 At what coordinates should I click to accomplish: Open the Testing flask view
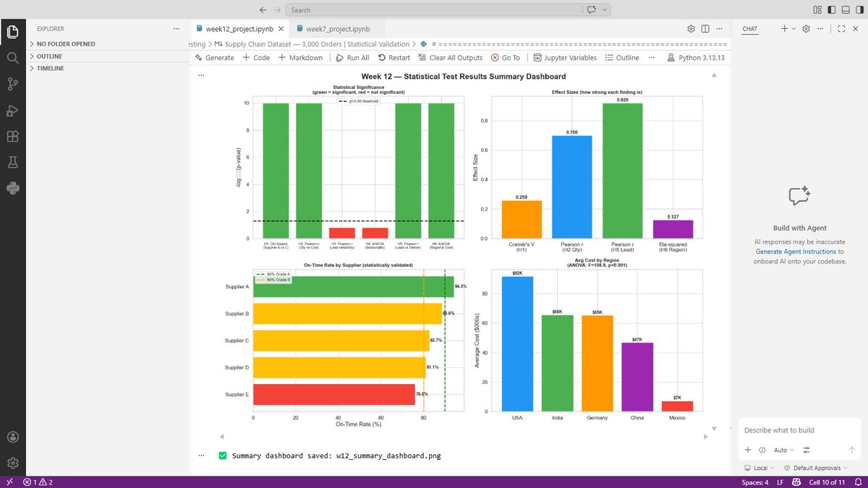click(12, 162)
